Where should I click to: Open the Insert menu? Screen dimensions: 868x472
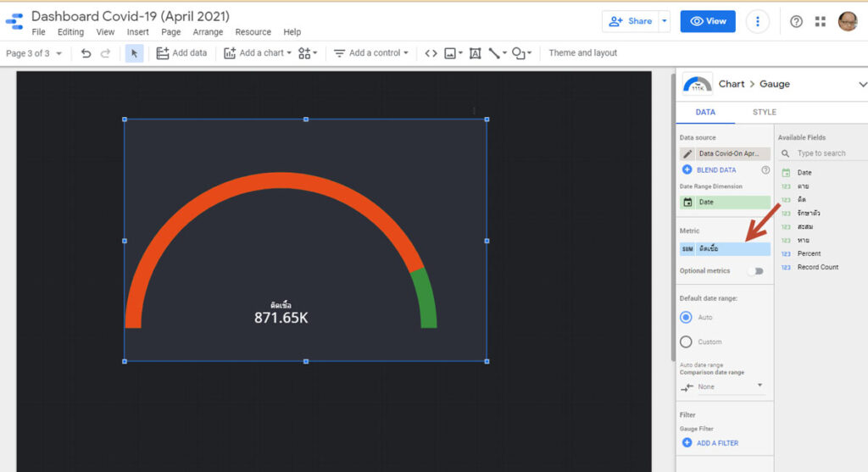138,32
